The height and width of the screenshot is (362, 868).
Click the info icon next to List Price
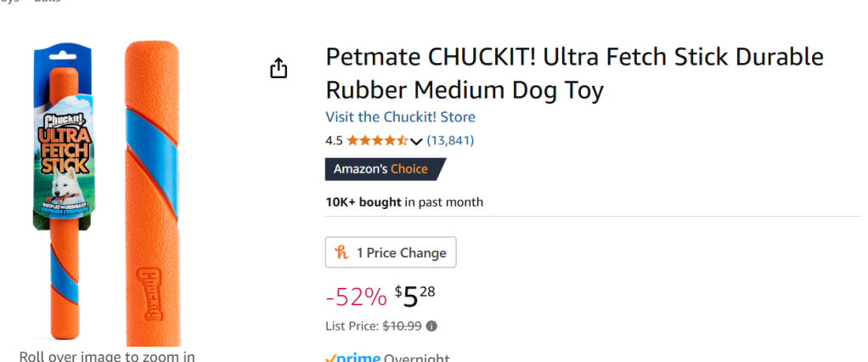(x=431, y=326)
